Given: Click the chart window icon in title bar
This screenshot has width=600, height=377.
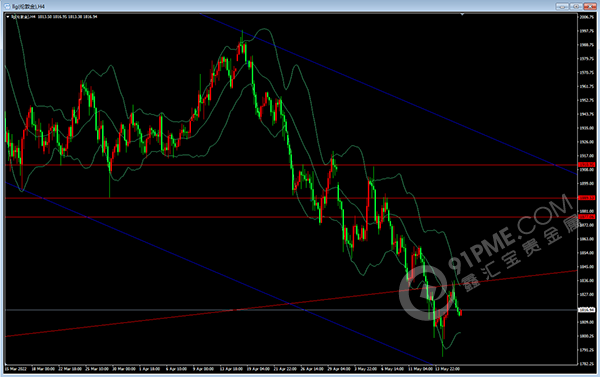Looking at the screenshot, I should 7,6.
